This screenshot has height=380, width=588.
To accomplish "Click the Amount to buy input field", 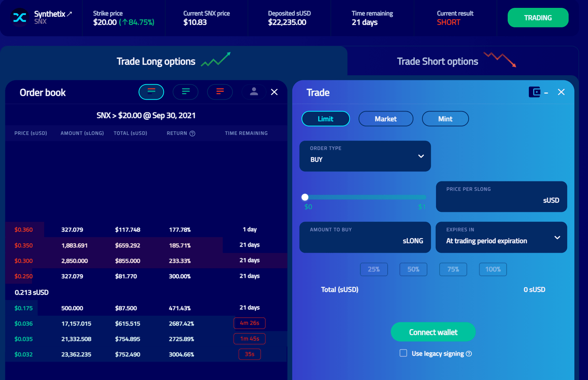I will click(x=365, y=237).
